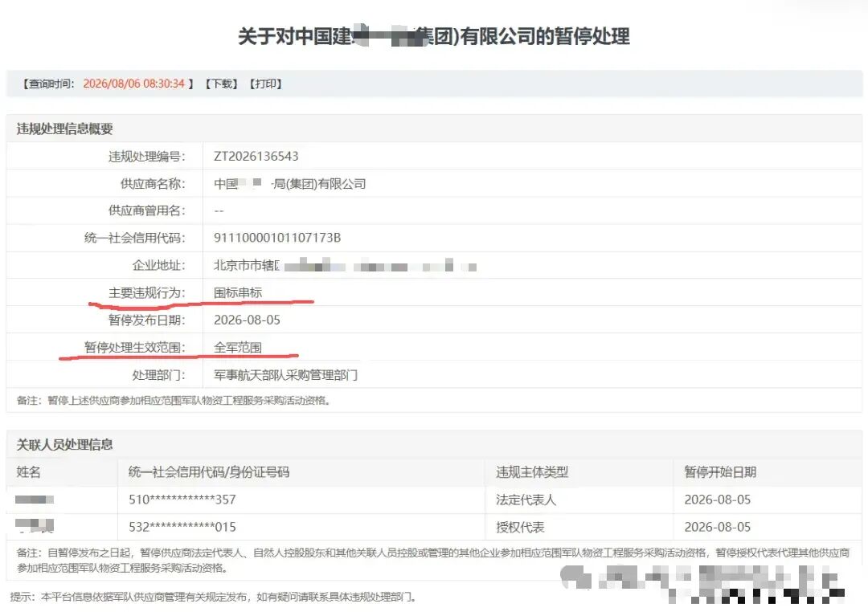Click the 企业地址 value starting 北京市市辖
The image size is (868, 612).
344,266
